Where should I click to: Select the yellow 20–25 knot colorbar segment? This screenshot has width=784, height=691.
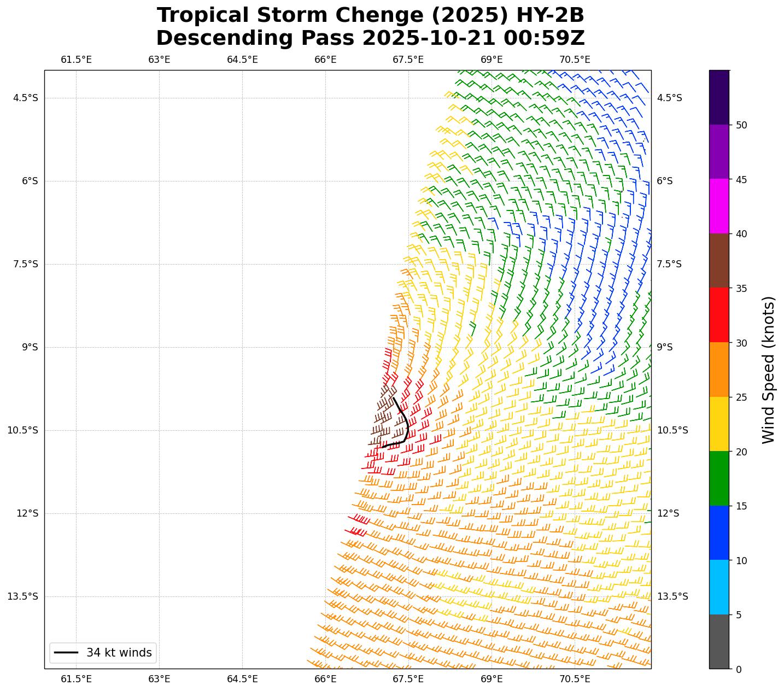click(719, 424)
